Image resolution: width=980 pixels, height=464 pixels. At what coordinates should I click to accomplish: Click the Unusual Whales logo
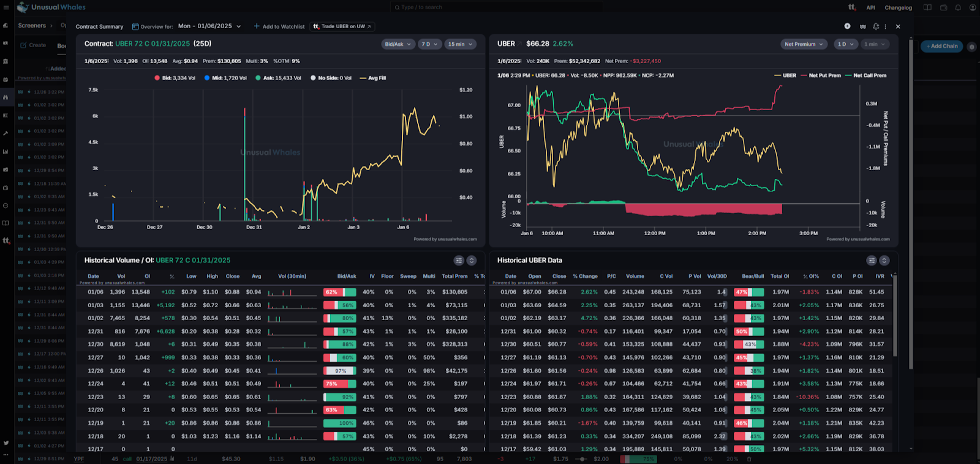pyautogui.click(x=51, y=7)
